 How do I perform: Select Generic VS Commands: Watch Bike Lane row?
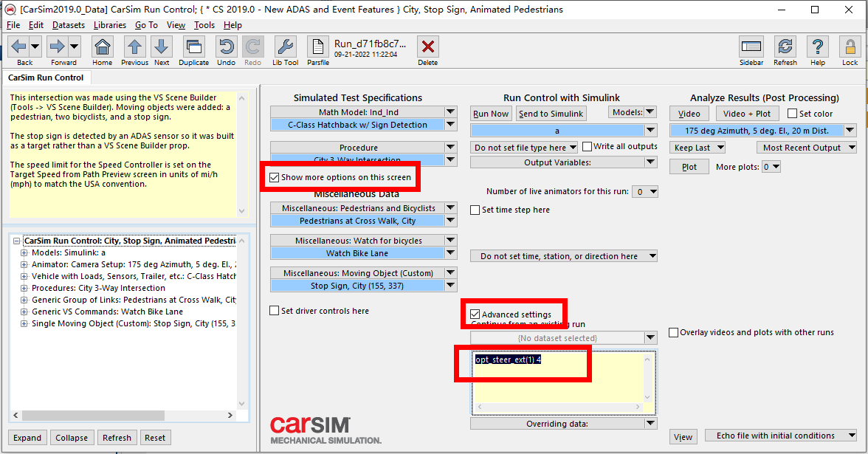click(x=107, y=312)
